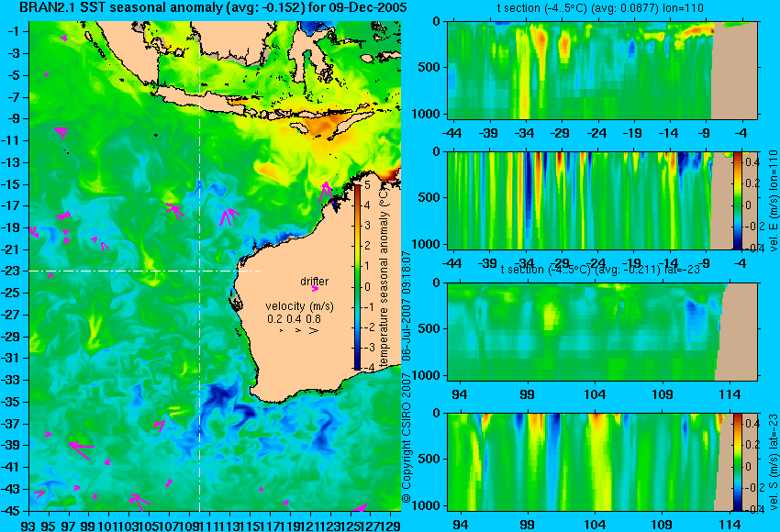Screen dimensions: 780x532
Task: Click the vel. E (m/s) color scale bar
Action: coord(738,200)
